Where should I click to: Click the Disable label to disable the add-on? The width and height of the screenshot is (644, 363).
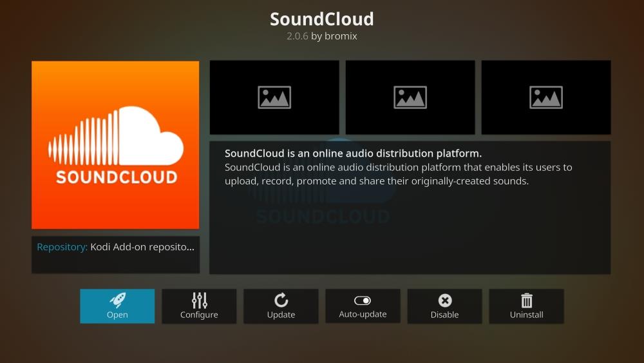(444, 315)
